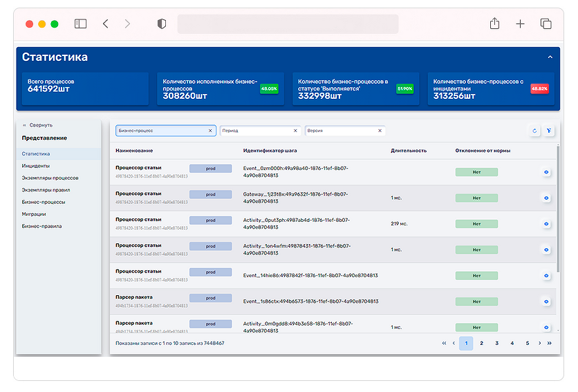Go to pagination page 2

(x=481, y=344)
